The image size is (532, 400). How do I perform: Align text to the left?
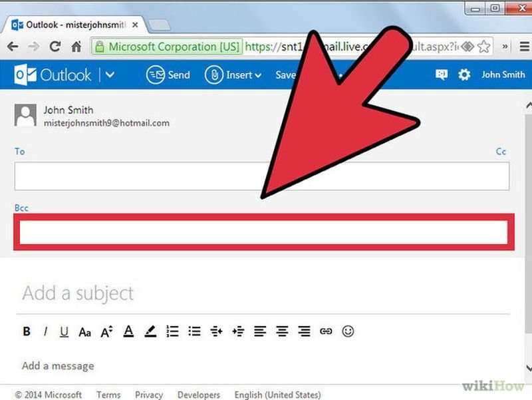pyautogui.click(x=260, y=331)
